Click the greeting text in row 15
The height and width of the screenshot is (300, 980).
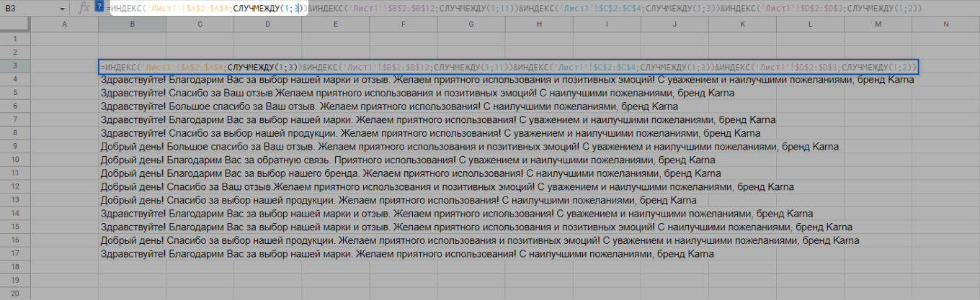[x=133, y=227]
